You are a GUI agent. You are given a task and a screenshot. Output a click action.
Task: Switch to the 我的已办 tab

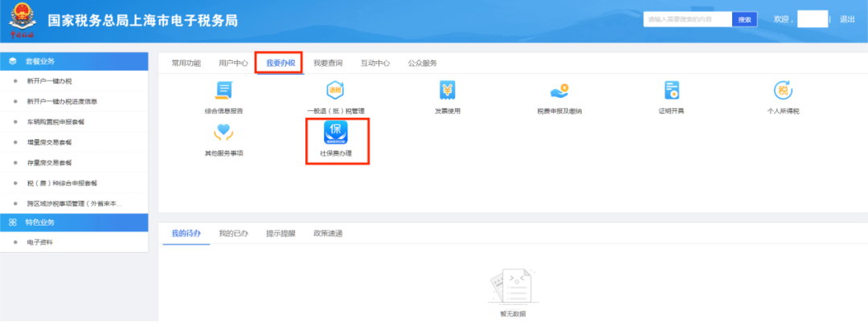[233, 234]
